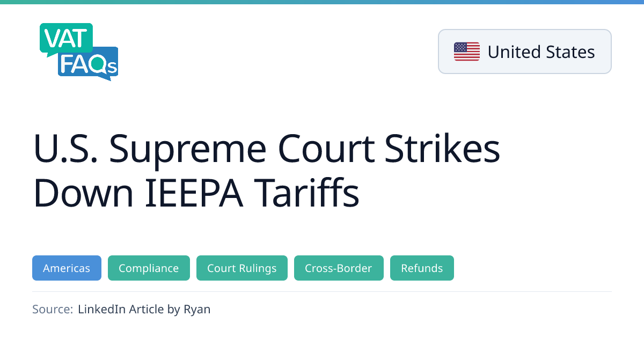This screenshot has width=644, height=338.
Task: Click the gradient bar at page top
Action: coord(322,2)
